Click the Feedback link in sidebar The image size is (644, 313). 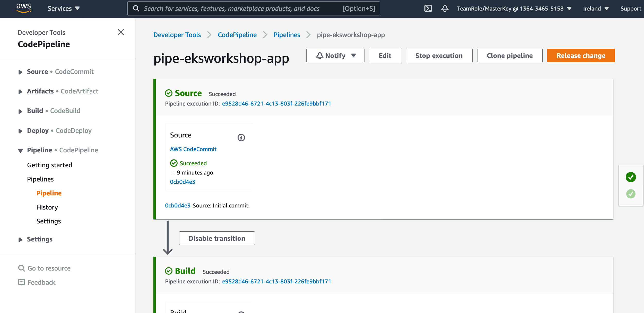coord(41,282)
